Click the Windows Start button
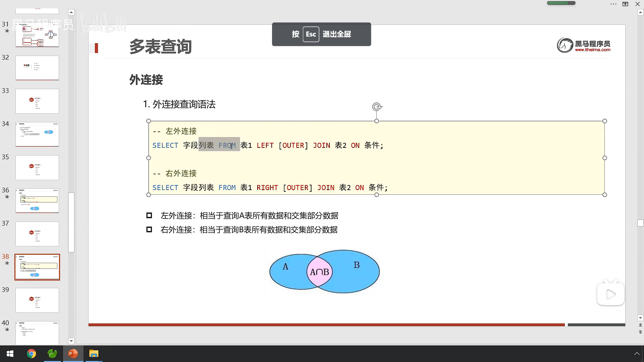644x362 pixels. (10, 354)
